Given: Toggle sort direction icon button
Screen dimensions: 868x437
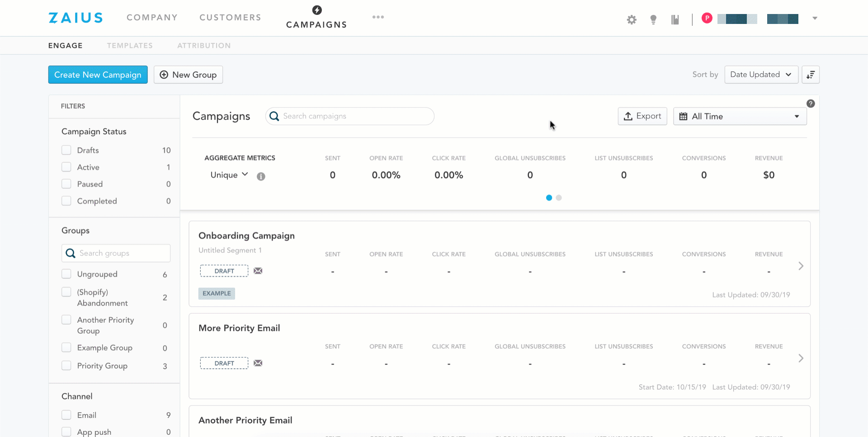Looking at the screenshot, I should [811, 75].
